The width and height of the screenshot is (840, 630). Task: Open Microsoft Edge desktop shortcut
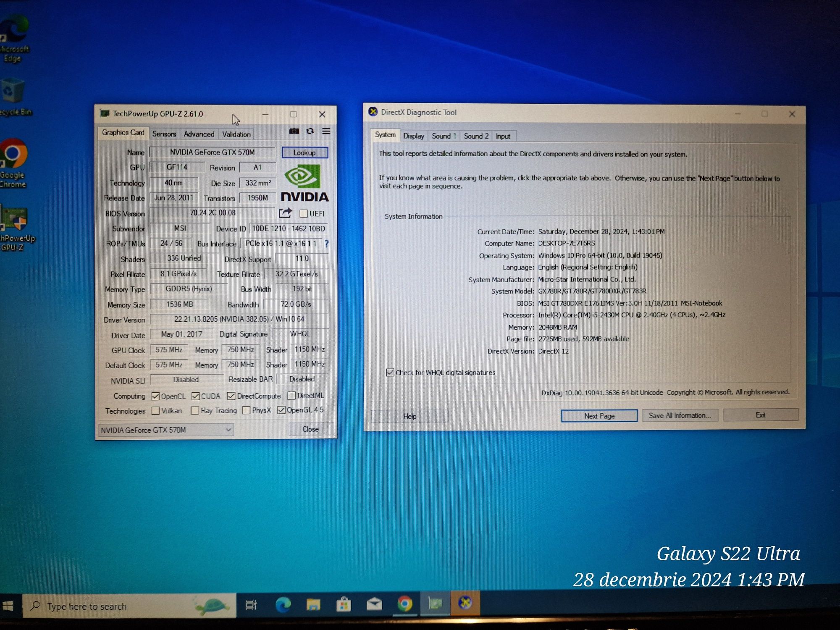click(x=14, y=39)
